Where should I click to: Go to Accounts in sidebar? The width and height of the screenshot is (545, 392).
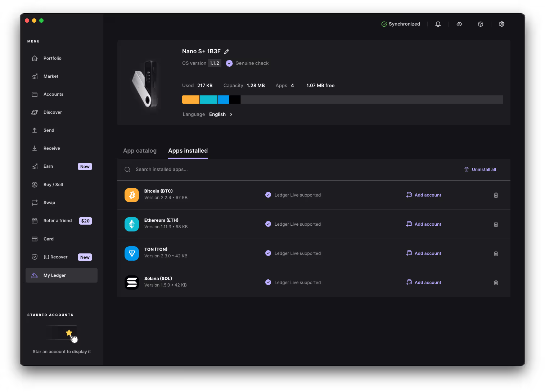tap(62, 94)
